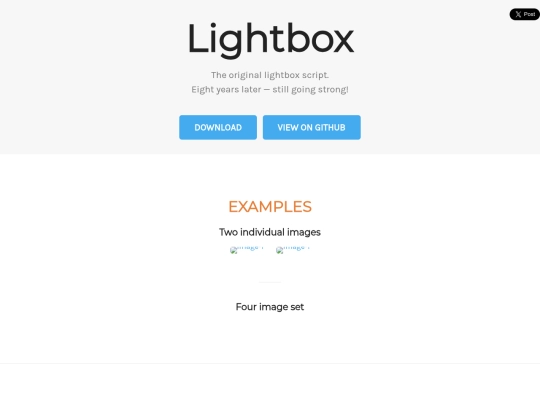Click the long horizontal rule below examples
The image size is (540, 405).
[270, 363]
